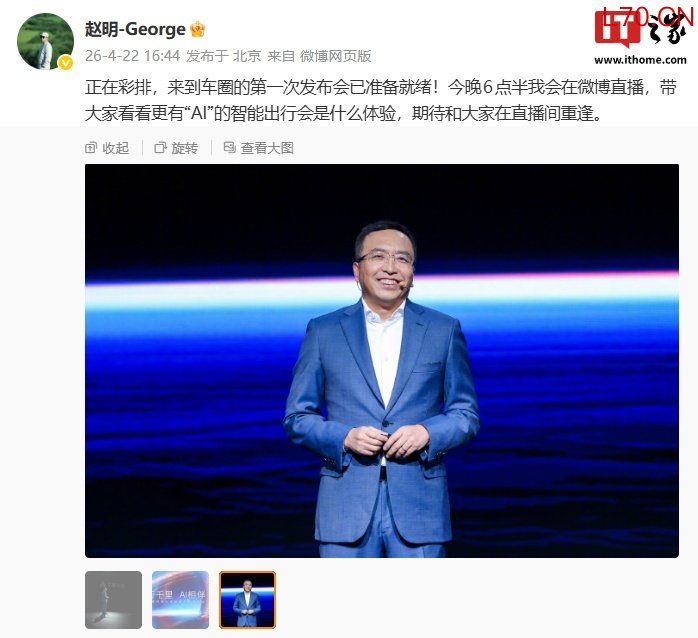Screen dimensions: 698x638
Task: Click the 收起 collapse text
Action: point(116,148)
